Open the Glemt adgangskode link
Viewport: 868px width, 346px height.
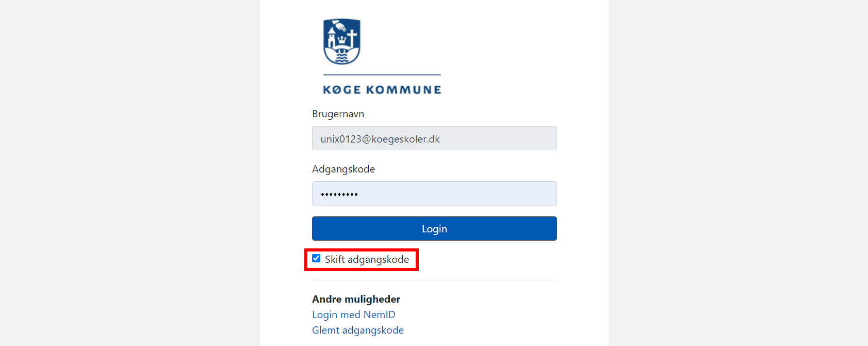[x=358, y=330]
